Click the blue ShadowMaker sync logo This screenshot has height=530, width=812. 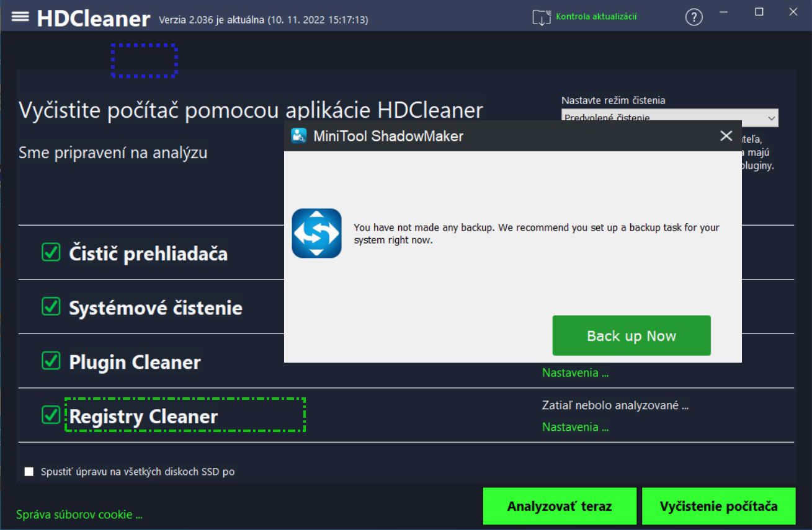pos(316,233)
